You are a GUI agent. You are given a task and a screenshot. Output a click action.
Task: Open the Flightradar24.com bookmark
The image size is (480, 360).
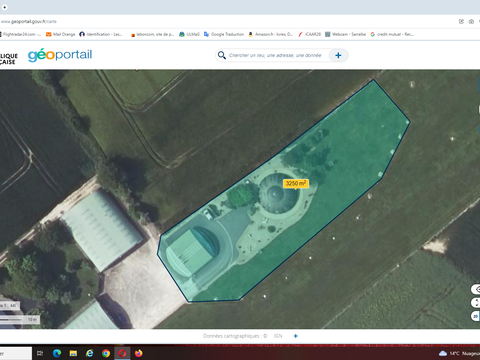[20, 34]
